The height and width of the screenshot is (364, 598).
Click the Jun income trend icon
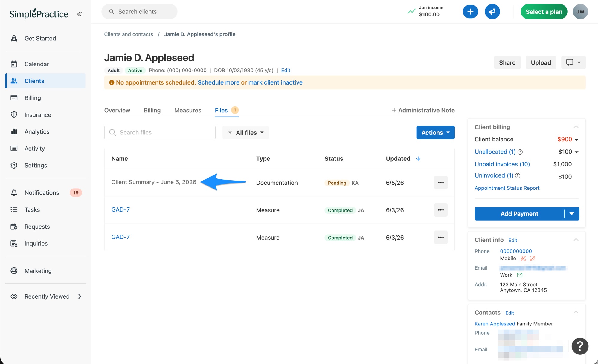coord(411,11)
